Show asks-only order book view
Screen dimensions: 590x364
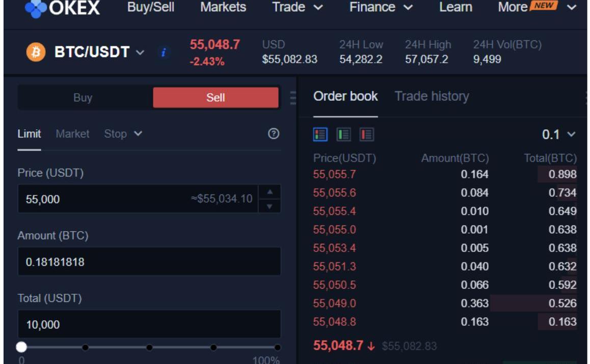click(x=366, y=134)
